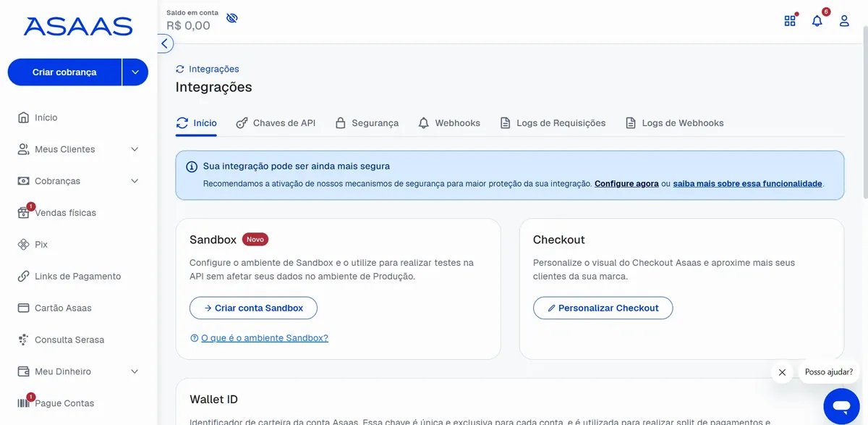Click the Wallet ID heading

[x=213, y=399]
